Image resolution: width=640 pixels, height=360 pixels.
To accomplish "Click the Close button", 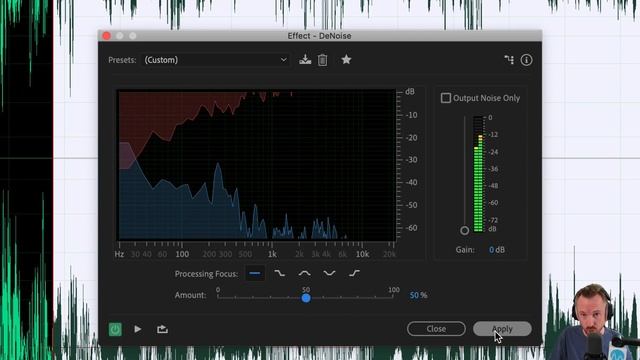I will tap(436, 329).
